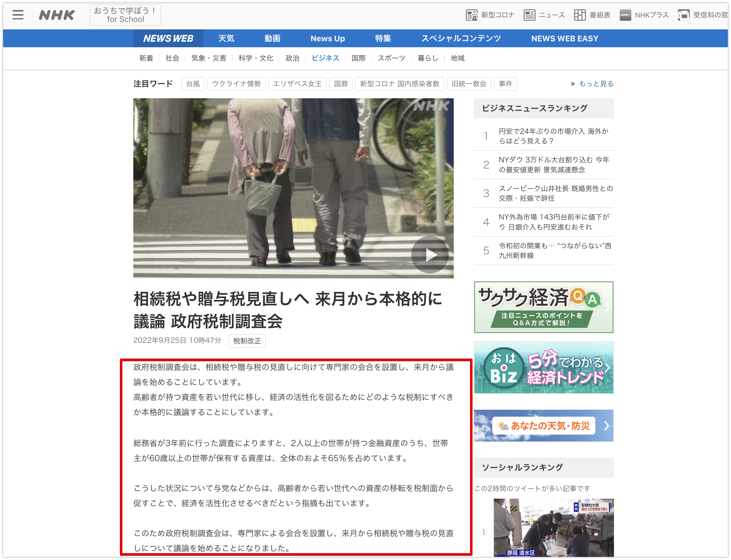Click the 税制改正 article tag
The image size is (731, 560).
coord(247,341)
